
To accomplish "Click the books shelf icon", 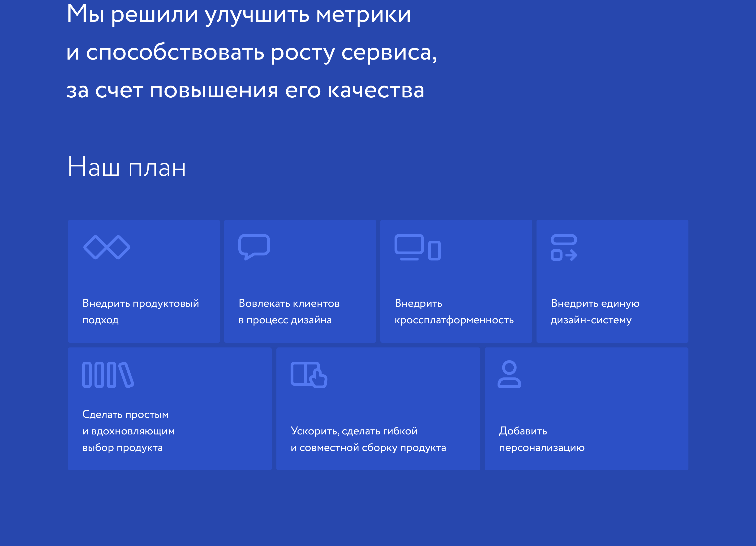I will point(108,375).
